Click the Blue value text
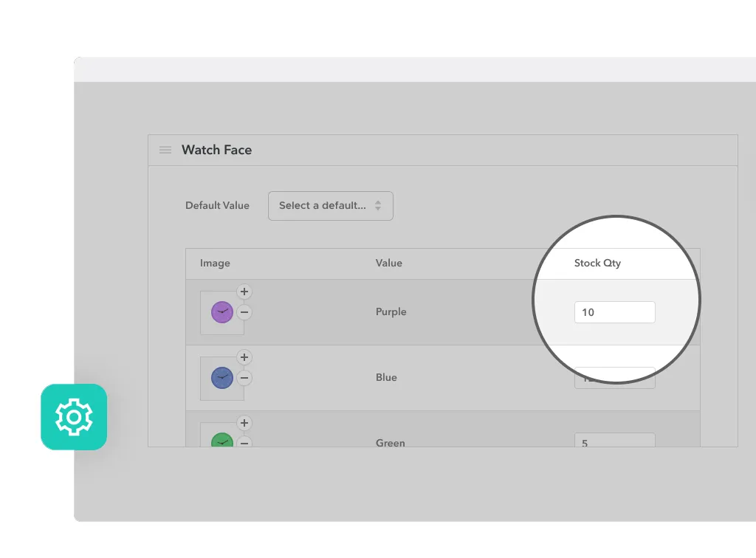756x558 pixels. [x=386, y=377]
